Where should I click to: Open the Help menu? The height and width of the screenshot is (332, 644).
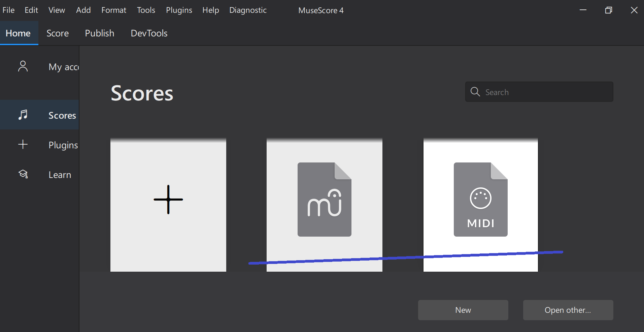210,10
